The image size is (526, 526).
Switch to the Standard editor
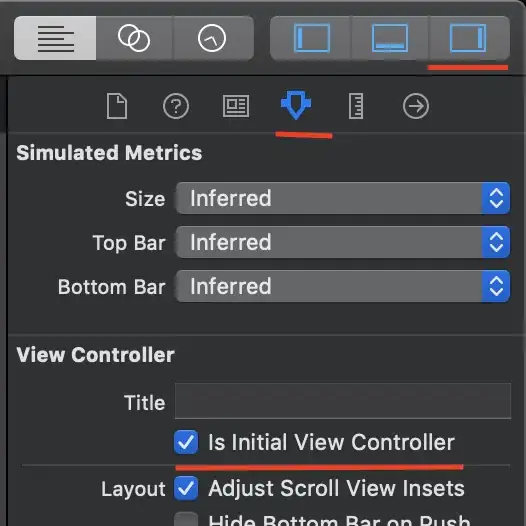pyautogui.click(x=55, y=38)
